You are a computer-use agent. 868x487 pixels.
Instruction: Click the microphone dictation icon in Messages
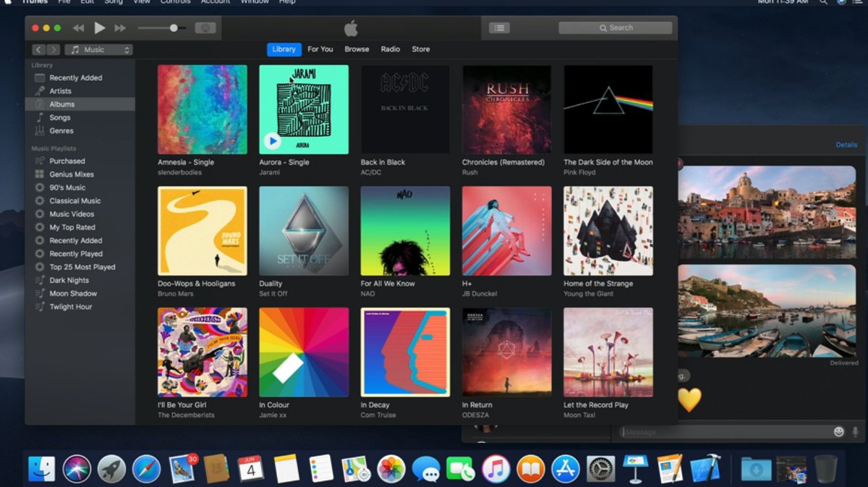tap(855, 432)
